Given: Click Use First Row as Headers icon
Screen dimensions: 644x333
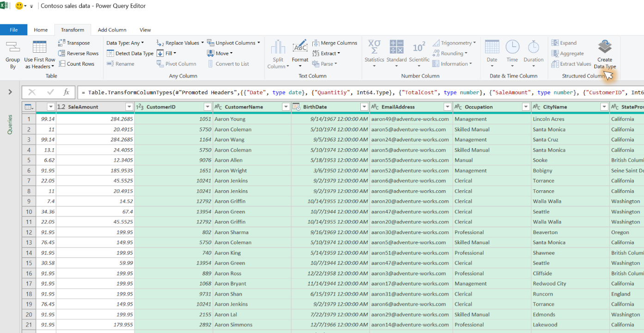Looking at the screenshot, I should [39, 47].
